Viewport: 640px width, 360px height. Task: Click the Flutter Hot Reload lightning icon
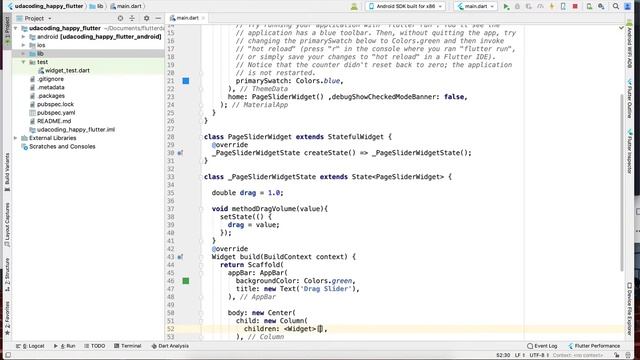[x=552, y=6]
